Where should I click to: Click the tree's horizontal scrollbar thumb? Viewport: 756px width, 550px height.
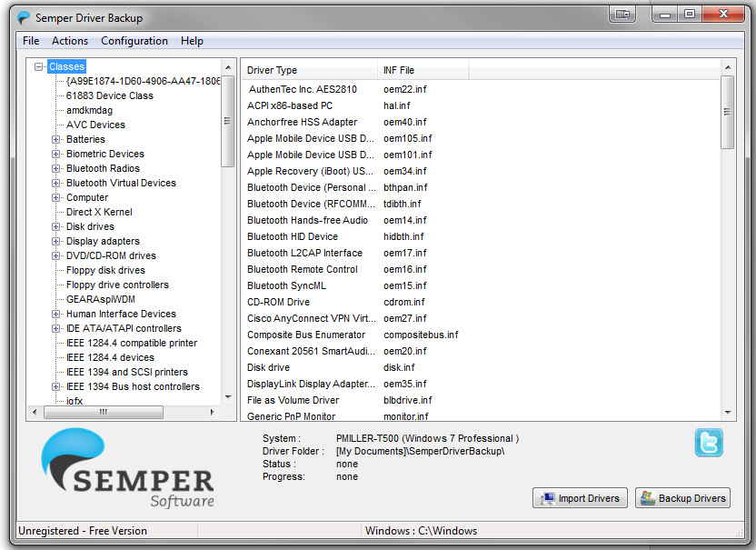(x=104, y=412)
